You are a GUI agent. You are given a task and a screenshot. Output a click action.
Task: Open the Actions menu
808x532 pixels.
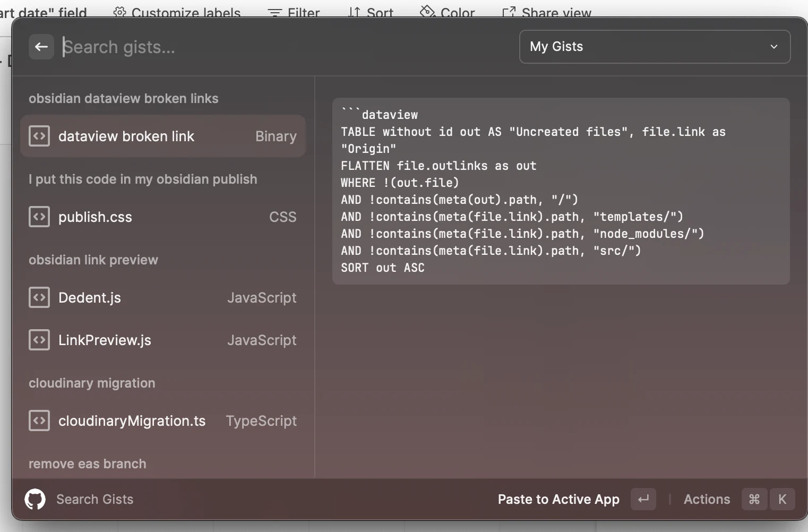[x=707, y=499]
